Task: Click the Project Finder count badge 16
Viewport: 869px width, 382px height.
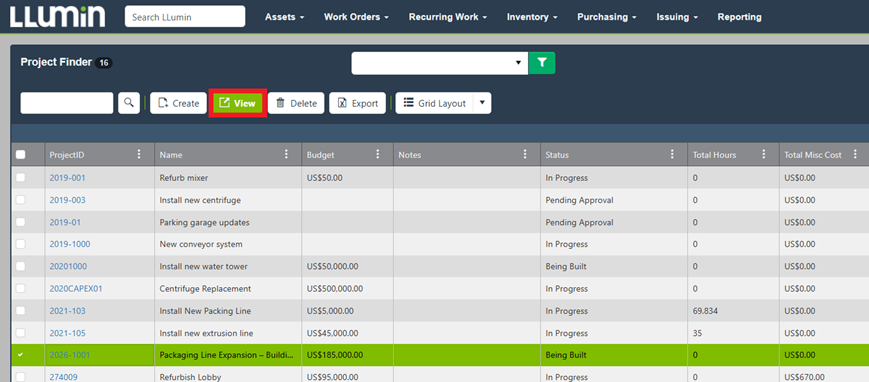Action: point(104,63)
